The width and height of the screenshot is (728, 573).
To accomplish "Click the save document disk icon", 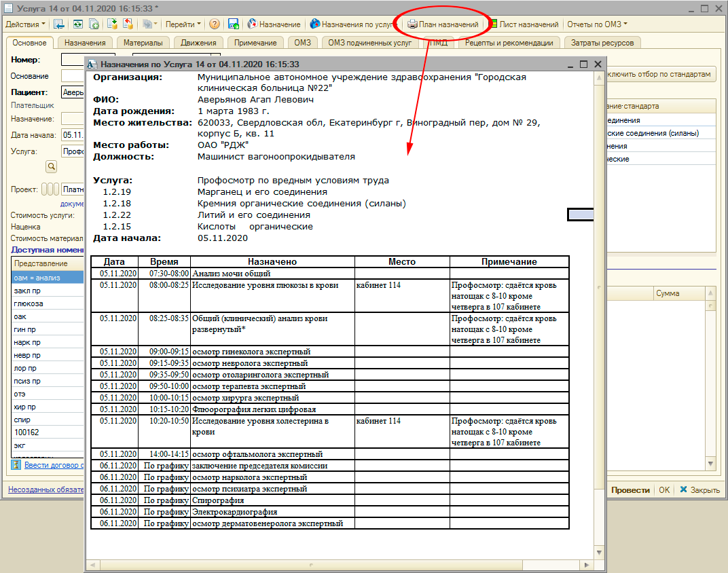I will point(234,24).
